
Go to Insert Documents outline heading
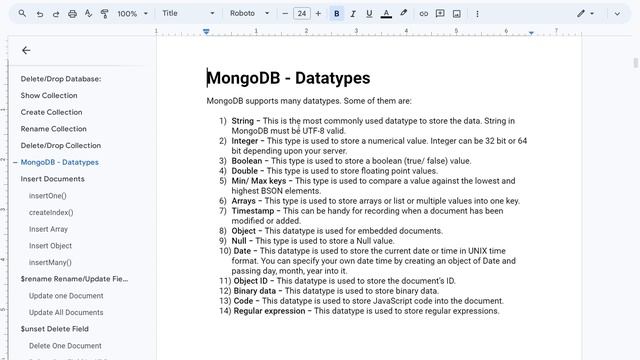[x=53, y=179]
